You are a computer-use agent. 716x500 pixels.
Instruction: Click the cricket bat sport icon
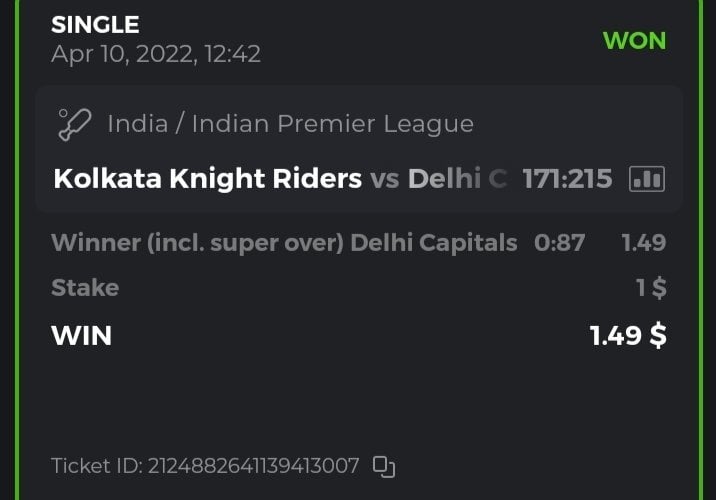[x=75, y=125]
